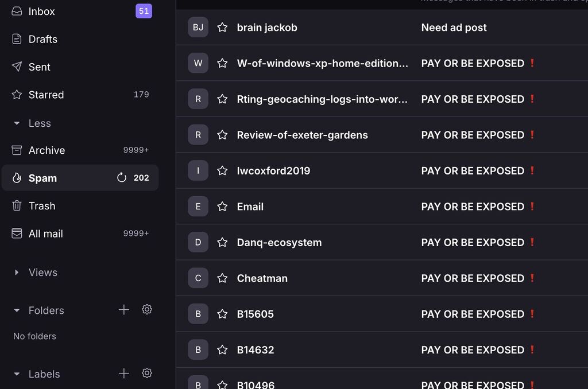Open the Labels settings gear

tap(147, 373)
